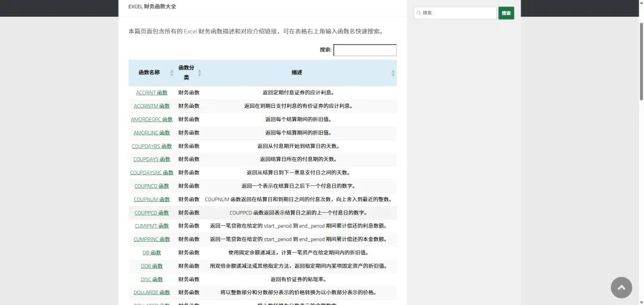Select description 返回定期付息证券的应计利息。
Screen dimensions: 644x305
[298, 93]
